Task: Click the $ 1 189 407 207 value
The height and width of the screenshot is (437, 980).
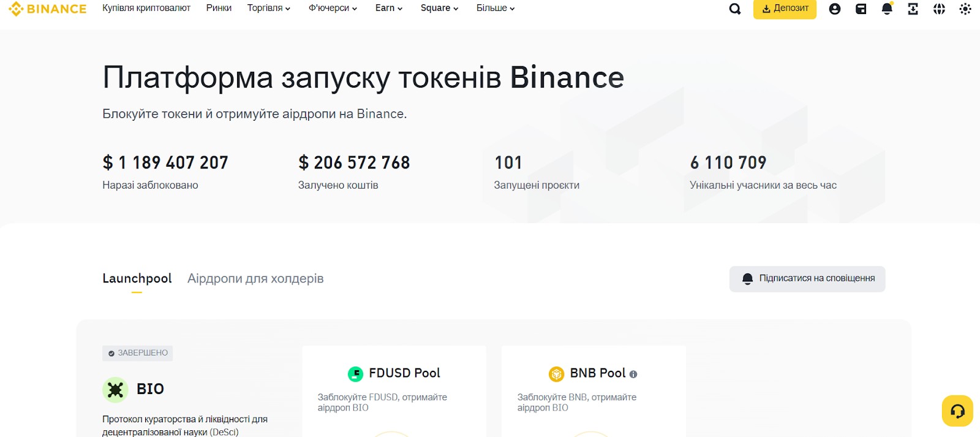Action: [x=165, y=162]
